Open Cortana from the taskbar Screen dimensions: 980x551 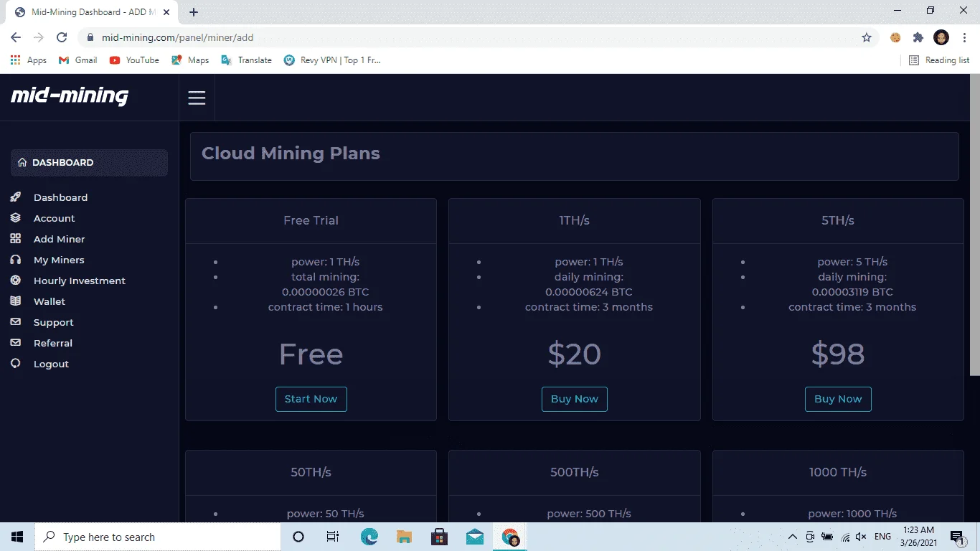click(298, 537)
